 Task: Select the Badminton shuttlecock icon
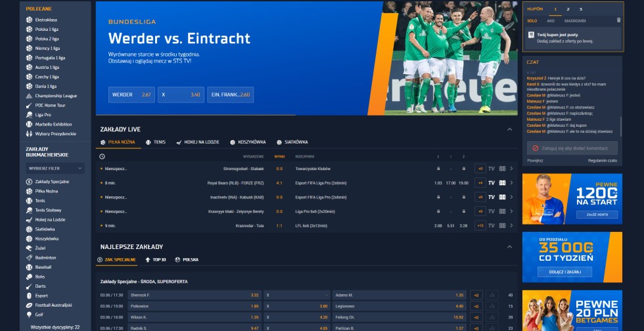[x=29, y=257]
